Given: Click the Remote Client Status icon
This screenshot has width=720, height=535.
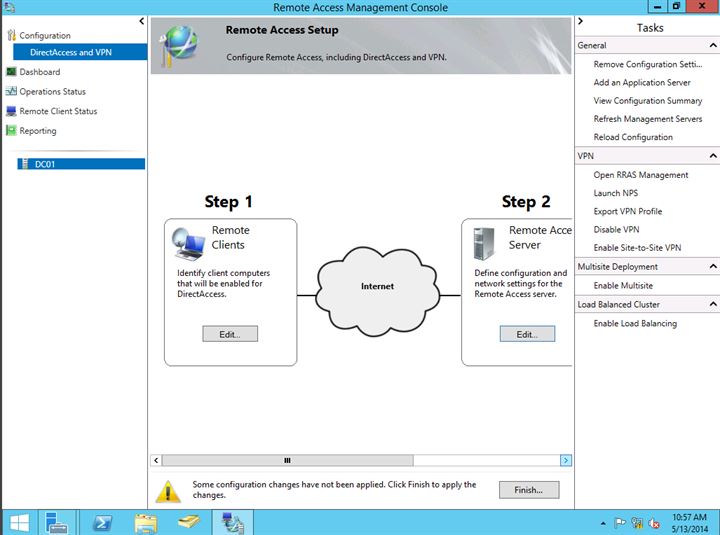Looking at the screenshot, I should [x=11, y=111].
